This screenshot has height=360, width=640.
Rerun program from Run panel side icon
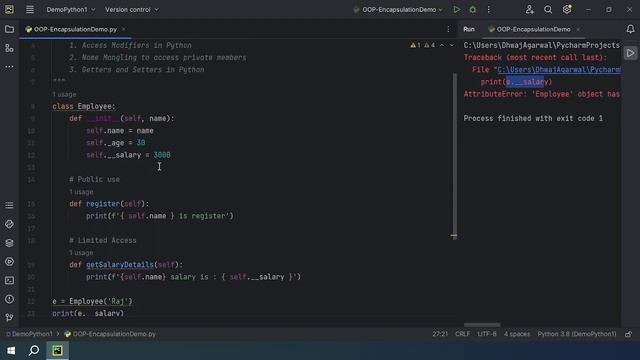[x=631, y=53]
